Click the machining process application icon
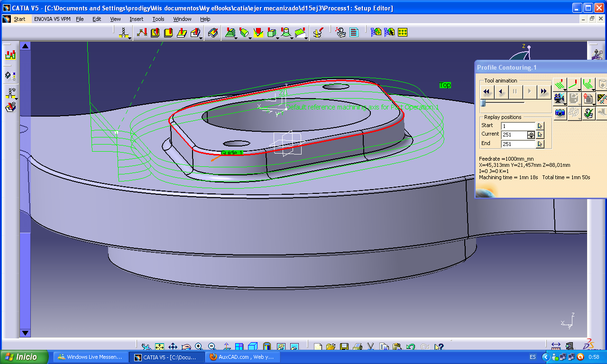Screen dimensions: 607x364 (377, 32)
